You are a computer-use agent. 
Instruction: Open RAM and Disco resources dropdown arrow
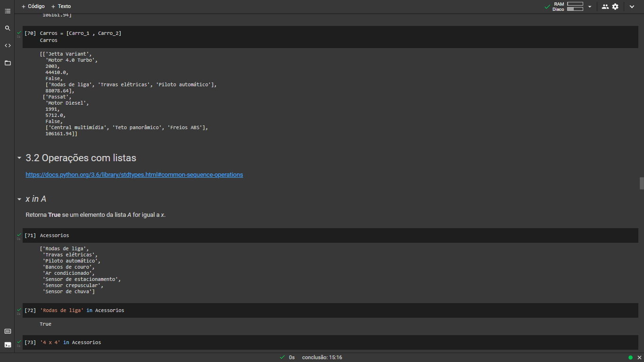click(590, 7)
